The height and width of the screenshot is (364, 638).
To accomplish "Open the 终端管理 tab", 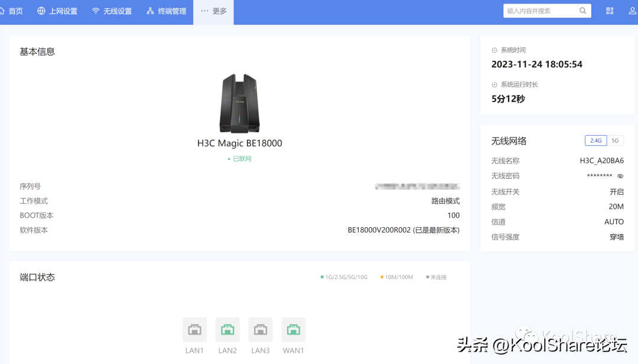I will point(167,11).
